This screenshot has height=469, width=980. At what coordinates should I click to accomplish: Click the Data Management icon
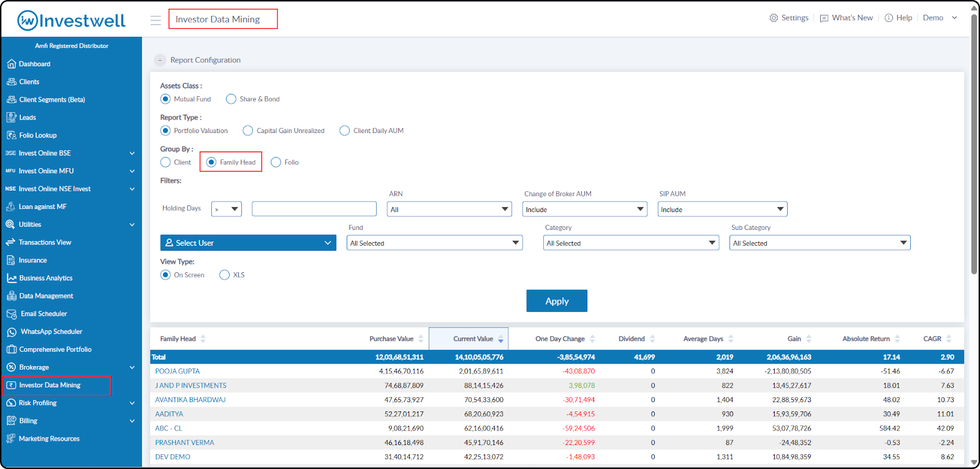click(x=11, y=296)
